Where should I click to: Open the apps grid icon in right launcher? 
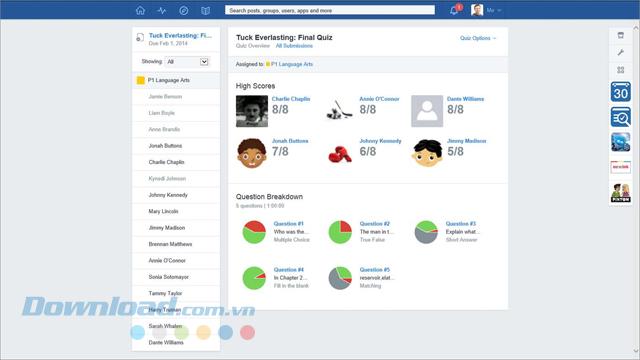pyautogui.click(x=620, y=70)
